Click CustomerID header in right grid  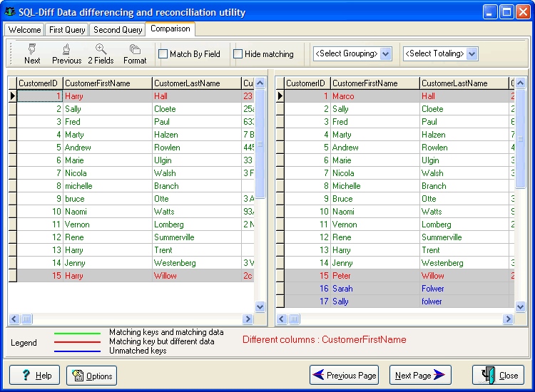point(307,83)
